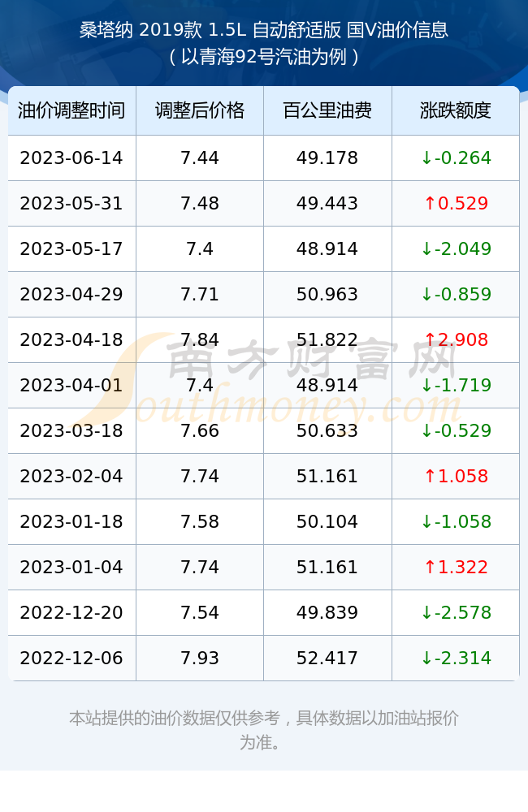Click the 百公里油费 column header
Image resolution: width=528 pixels, height=812 pixels.
[327, 110]
